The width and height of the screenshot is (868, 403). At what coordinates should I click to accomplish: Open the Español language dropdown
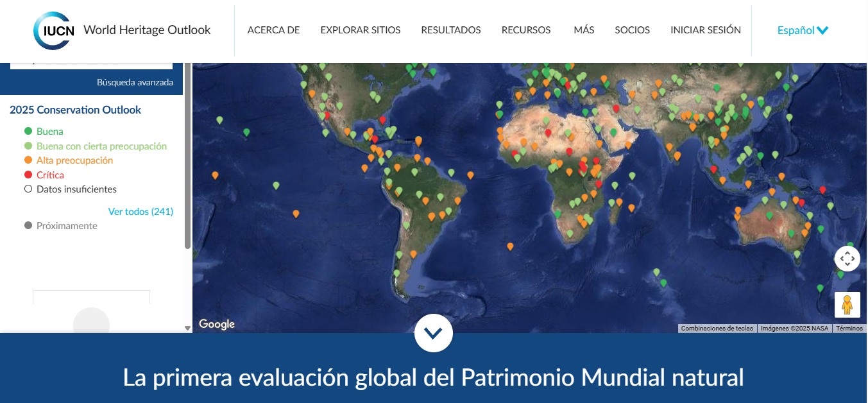[x=803, y=30]
